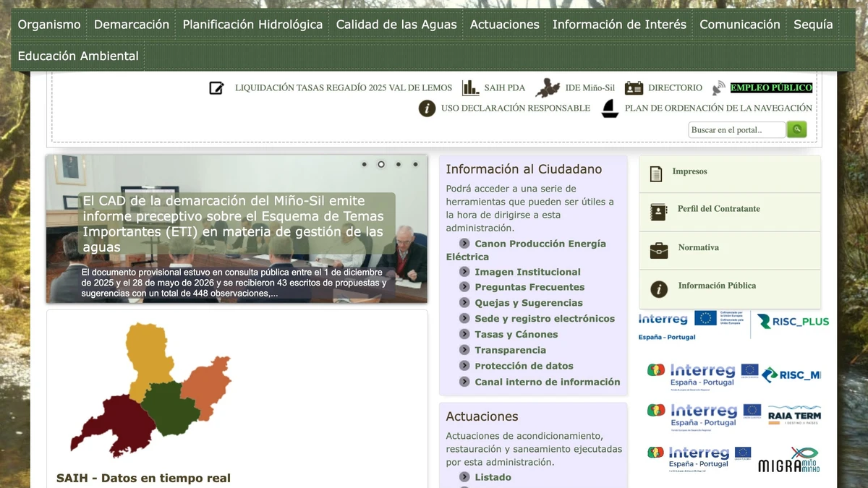Click the Liquidación Tasas Regadío edit icon
This screenshot has height=488, width=868.
click(216, 88)
